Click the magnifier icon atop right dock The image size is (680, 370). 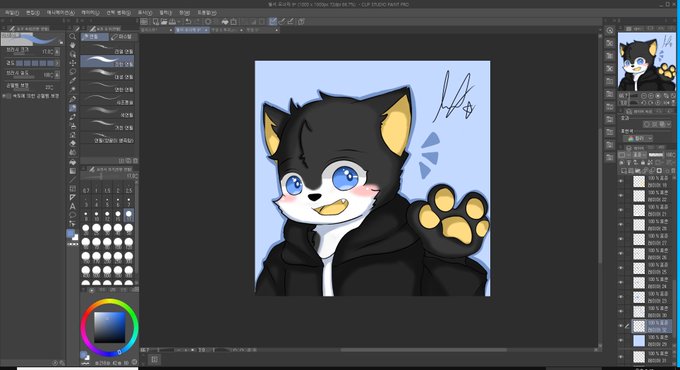(610, 30)
